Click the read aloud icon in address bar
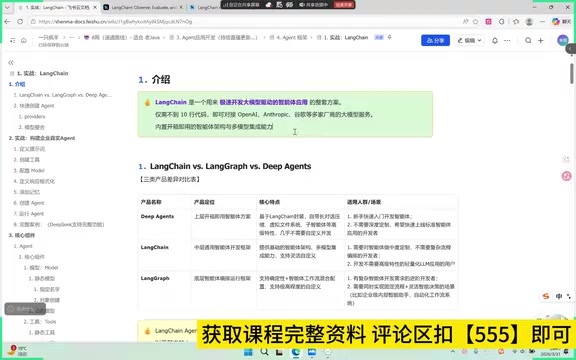Image resolution: width=576 pixels, height=360 pixels. (465, 22)
